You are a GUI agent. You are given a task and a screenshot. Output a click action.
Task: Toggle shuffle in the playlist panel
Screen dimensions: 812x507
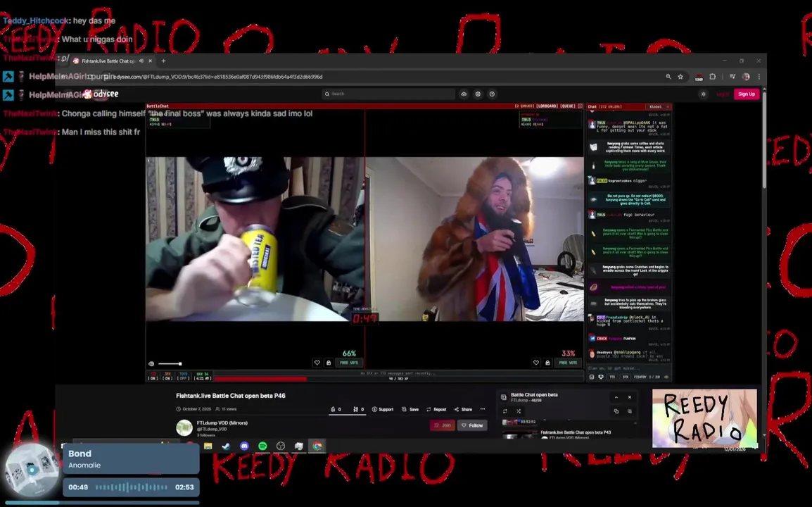[519, 411]
